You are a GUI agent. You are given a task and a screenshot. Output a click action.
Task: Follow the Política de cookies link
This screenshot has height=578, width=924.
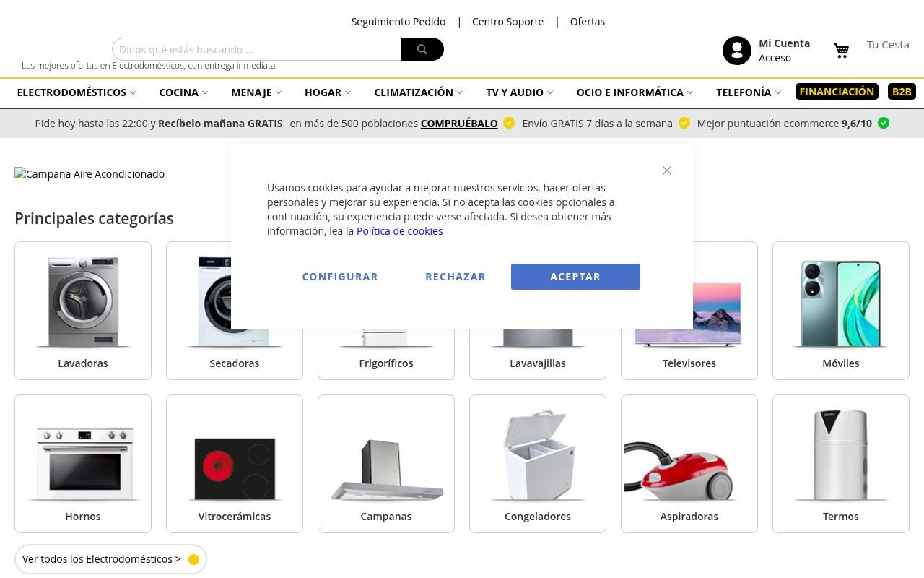coord(400,231)
